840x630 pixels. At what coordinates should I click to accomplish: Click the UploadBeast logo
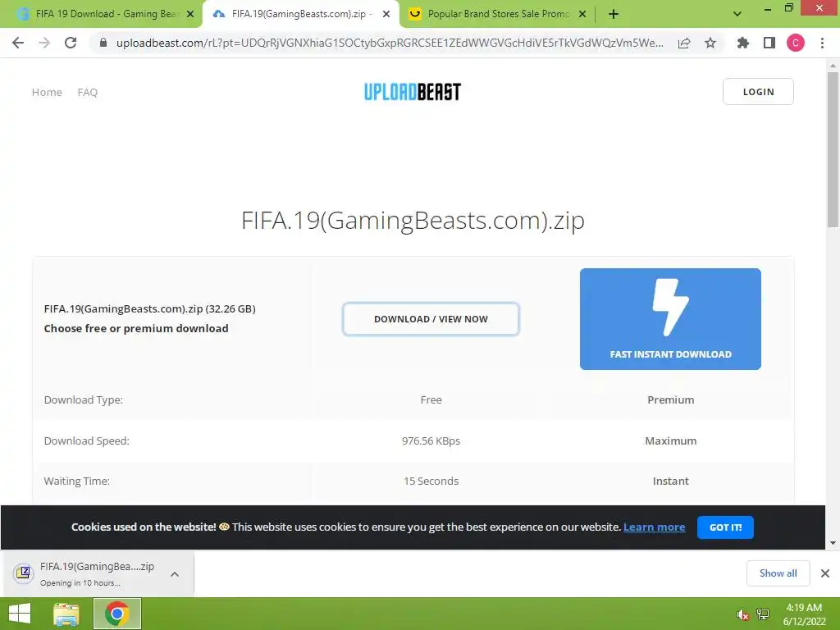[x=412, y=92]
